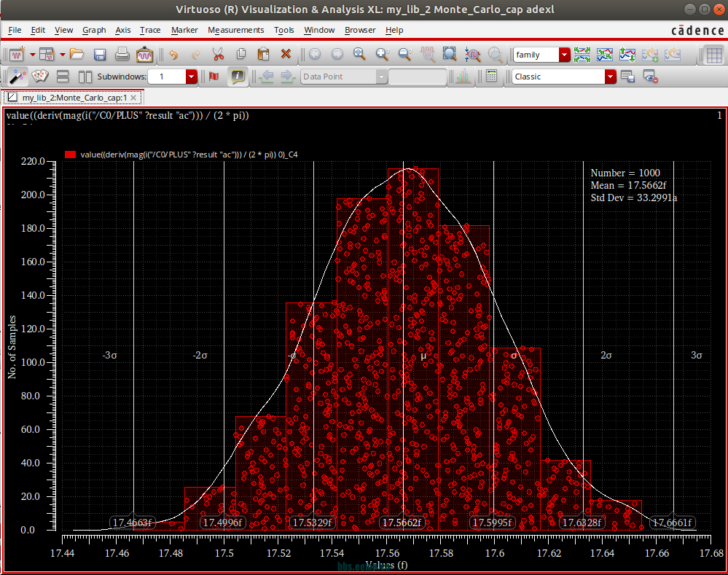Viewport: 728px width, 575px height.
Task: Open a results folder
Action: coord(77,55)
